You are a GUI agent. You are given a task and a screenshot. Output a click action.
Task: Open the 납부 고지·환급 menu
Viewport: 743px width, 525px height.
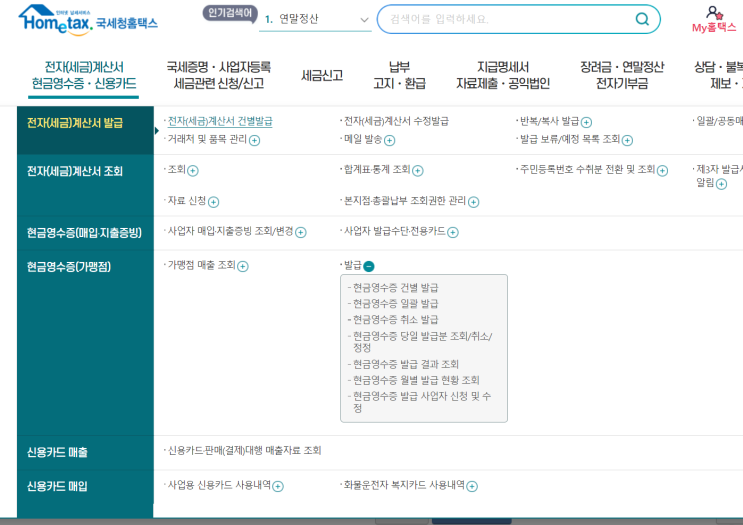click(x=399, y=75)
